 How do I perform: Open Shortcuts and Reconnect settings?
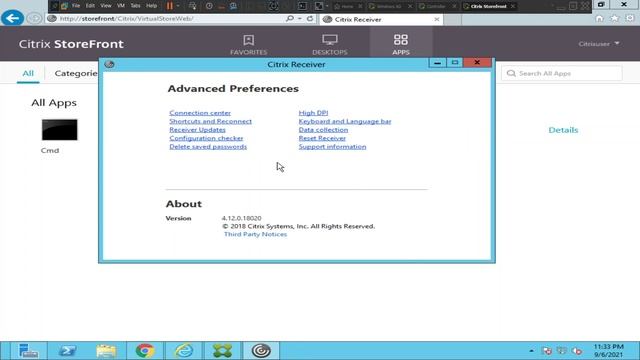click(211, 121)
